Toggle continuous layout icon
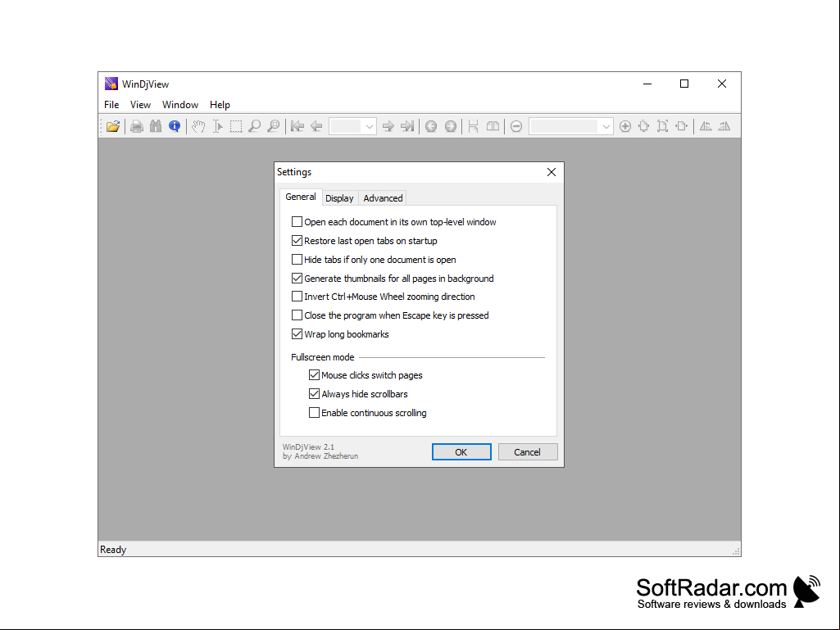The image size is (840, 630). 473,126
